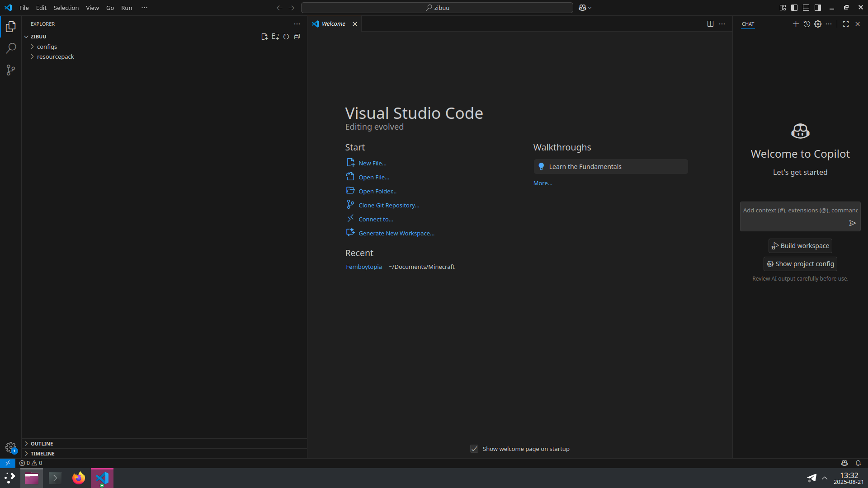
Task: Toggle the bottom panel visibility
Action: [806, 8]
